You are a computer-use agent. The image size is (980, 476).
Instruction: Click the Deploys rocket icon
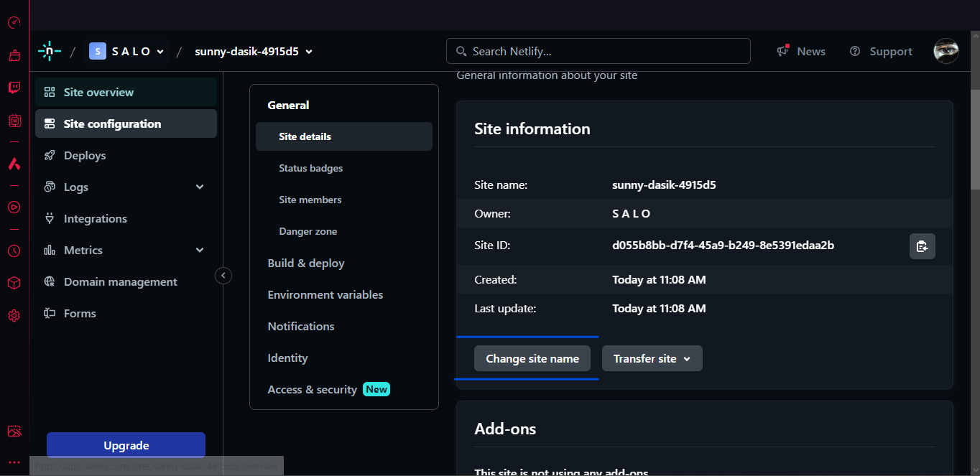pyautogui.click(x=50, y=155)
